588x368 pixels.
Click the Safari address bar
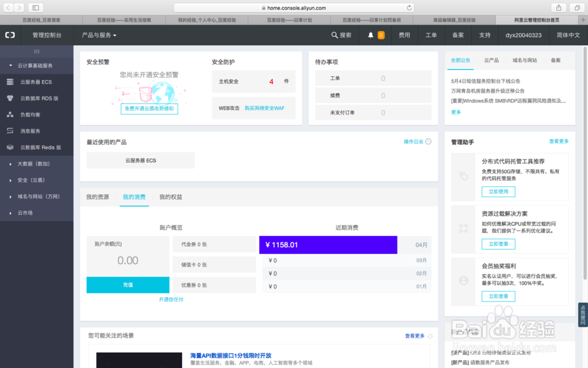(x=295, y=8)
